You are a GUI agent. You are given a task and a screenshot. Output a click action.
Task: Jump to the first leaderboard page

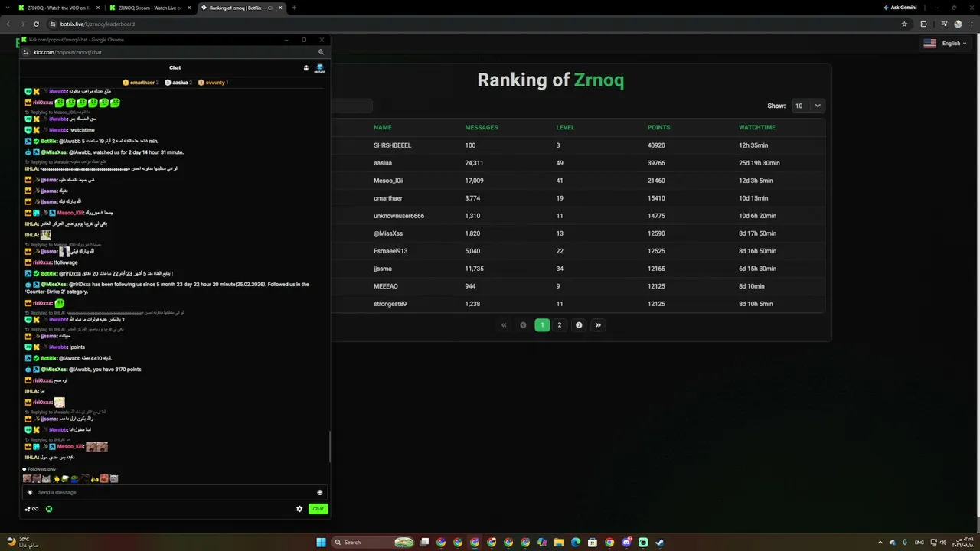pyautogui.click(x=504, y=325)
